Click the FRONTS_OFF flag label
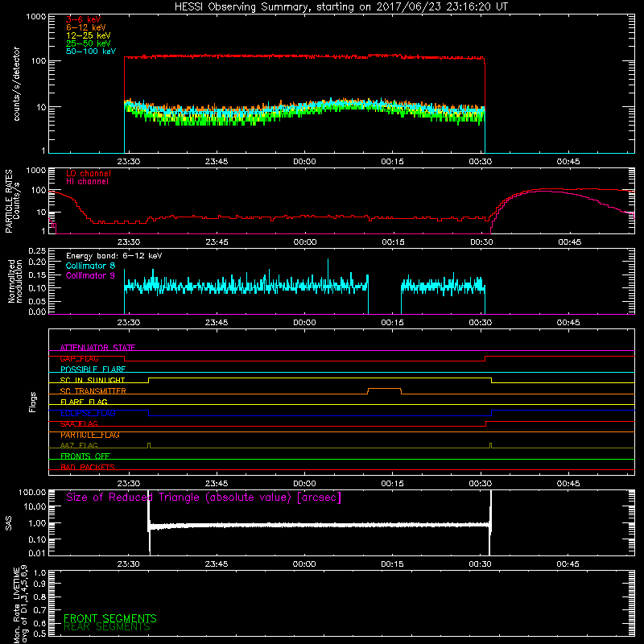The image size is (644, 644). 85,456
